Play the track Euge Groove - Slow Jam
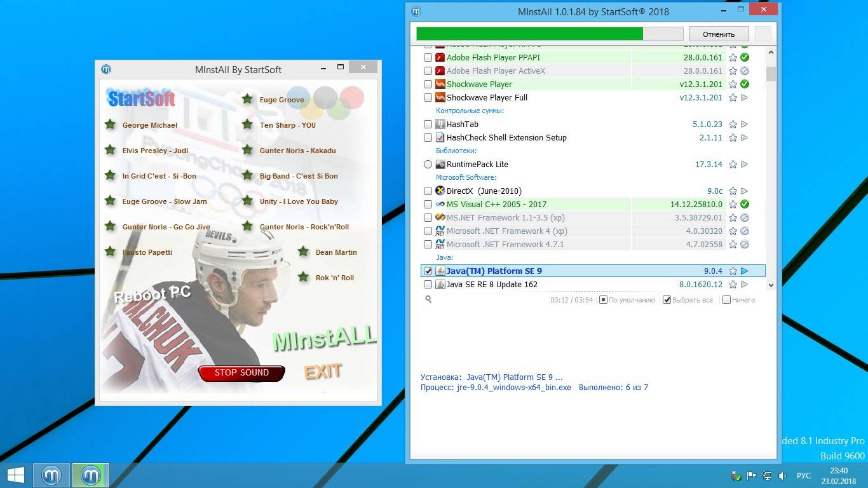 click(165, 201)
